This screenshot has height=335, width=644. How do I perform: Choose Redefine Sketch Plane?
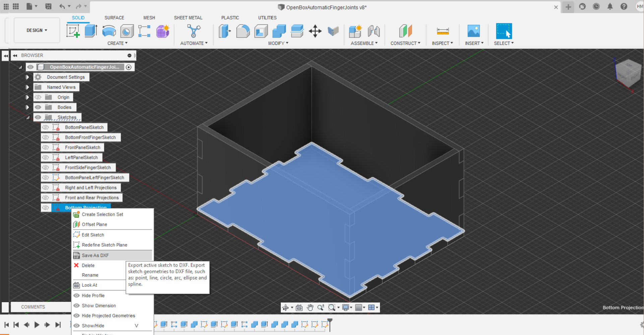[x=112, y=245]
